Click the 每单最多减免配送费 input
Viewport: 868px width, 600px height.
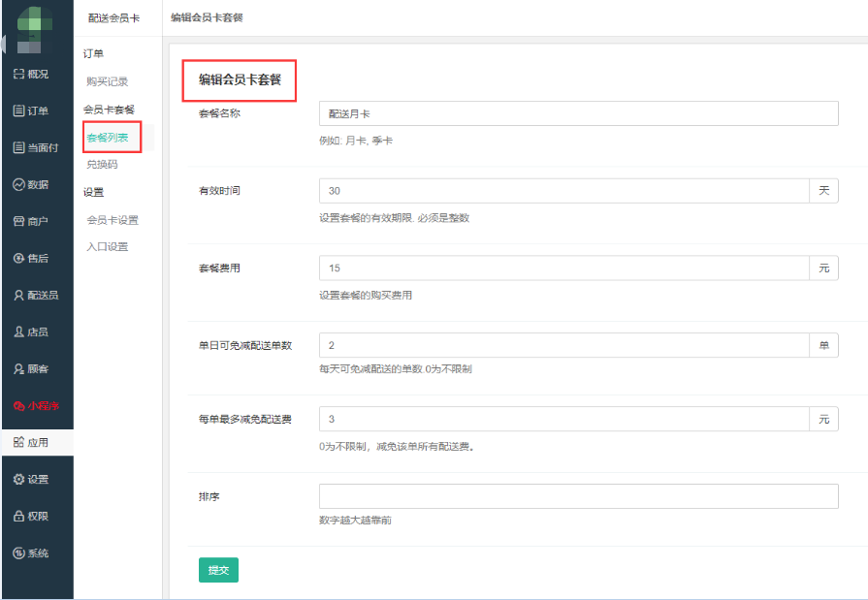coord(564,419)
